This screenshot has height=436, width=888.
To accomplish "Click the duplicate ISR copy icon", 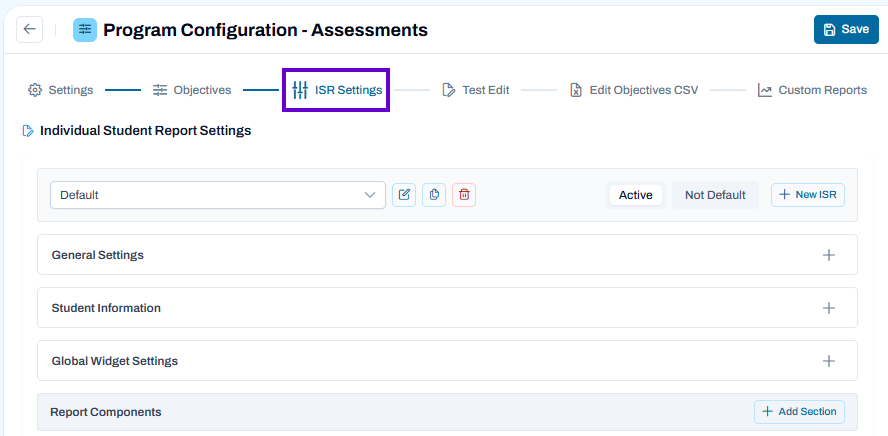I will point(434,195).
